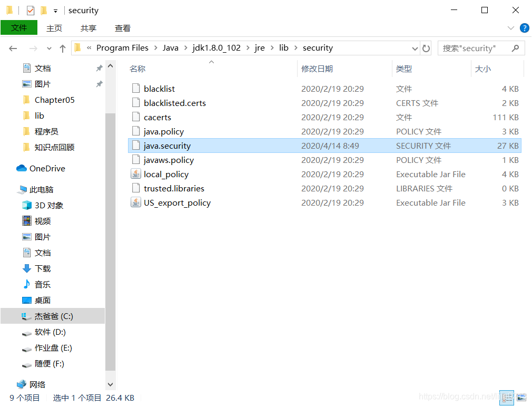Select the 作业盘 (E:) drive
Viewport: 532px width, 406px height.
point(53,348)
